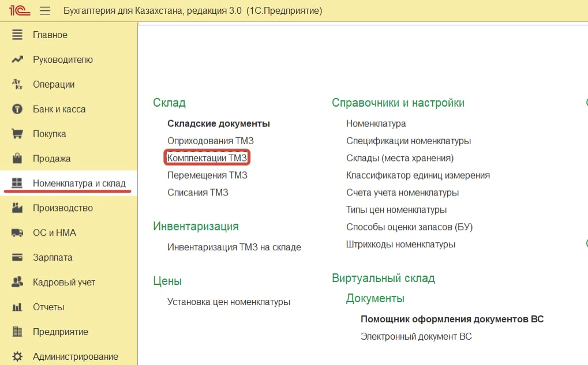Screen dimensions: 588x365
Task: Click the Администрирование gear icon
Action: (17, 356)
